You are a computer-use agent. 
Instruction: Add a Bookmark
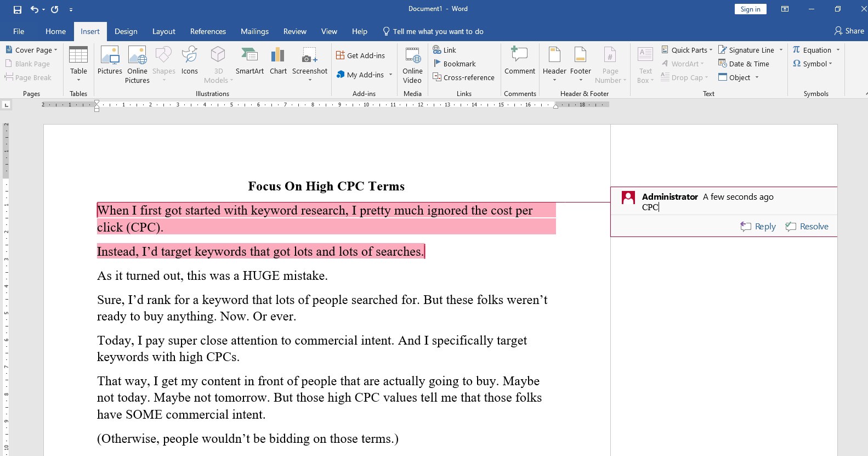click(x=454, y=64)
